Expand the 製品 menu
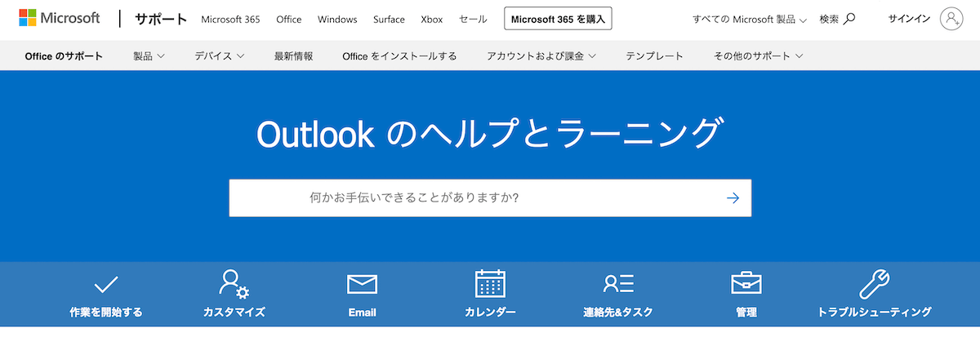 tap(149, 56)
